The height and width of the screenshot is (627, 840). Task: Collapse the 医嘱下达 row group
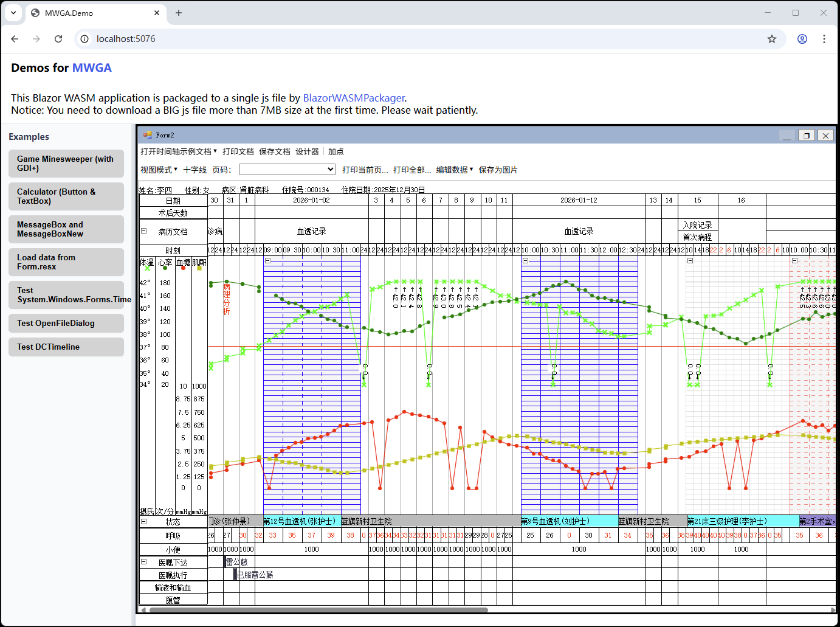pyautogui.click(x=144, y=562)
